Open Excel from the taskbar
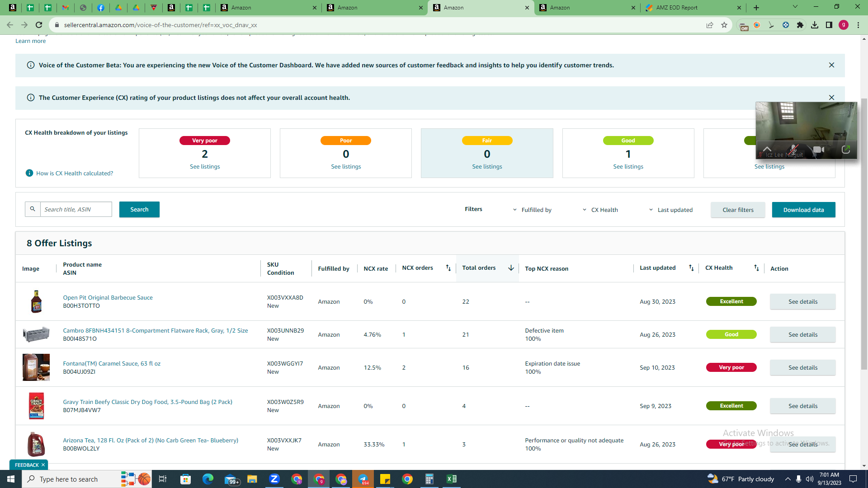 (452, 479)
